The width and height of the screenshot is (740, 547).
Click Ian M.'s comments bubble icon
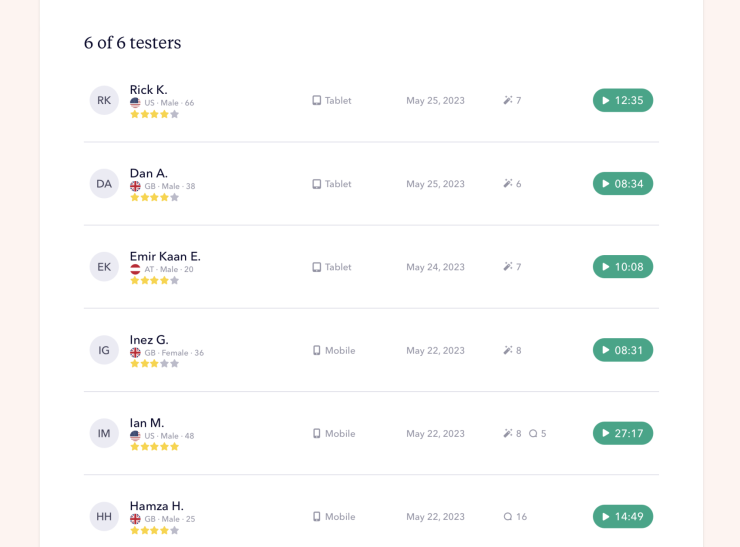point(533,434)
